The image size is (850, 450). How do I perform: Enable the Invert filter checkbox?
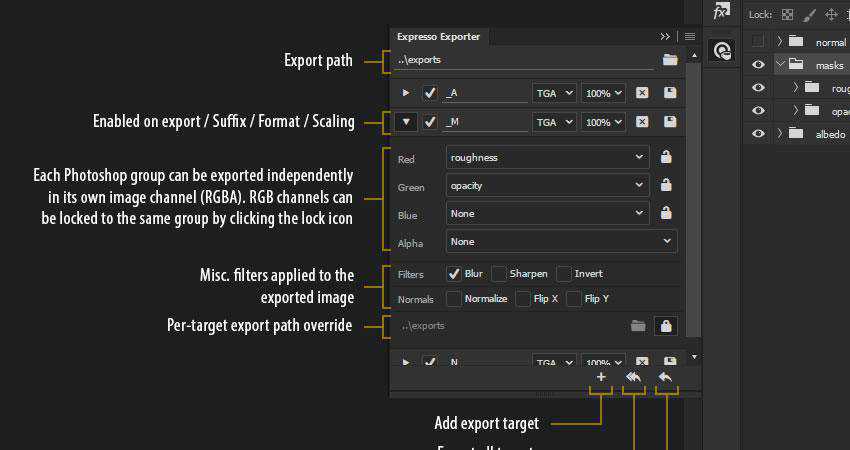564,273
